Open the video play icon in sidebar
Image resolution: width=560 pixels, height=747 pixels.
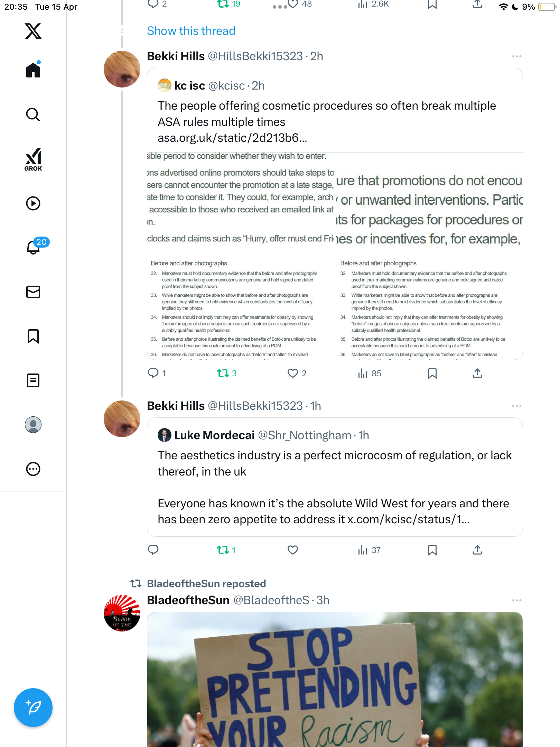(x=33, y=203)
